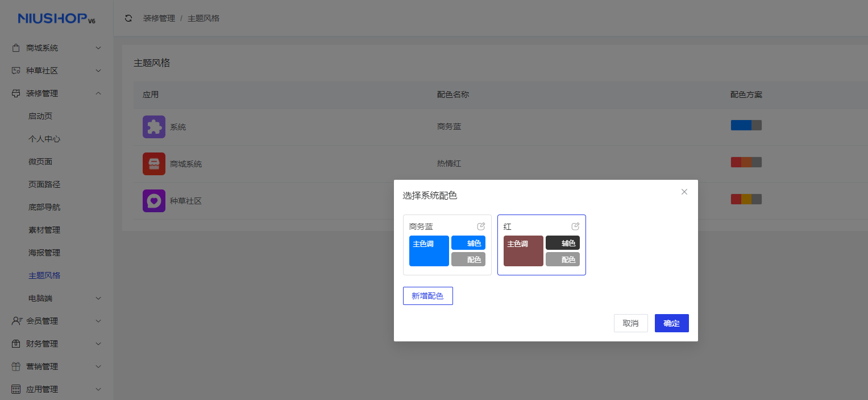Click the purple puzzle 系统 app icon
Screen dimensions: 868x400
154,127
